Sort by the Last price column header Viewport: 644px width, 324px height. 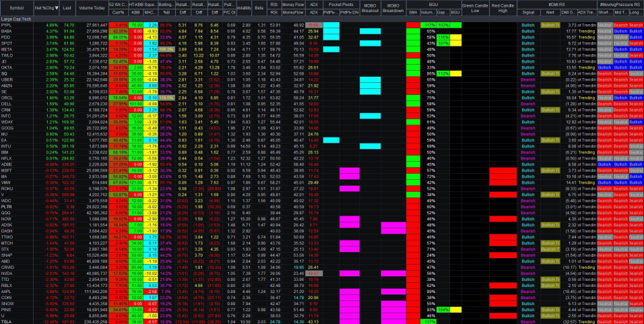click(x=67, y=8)
